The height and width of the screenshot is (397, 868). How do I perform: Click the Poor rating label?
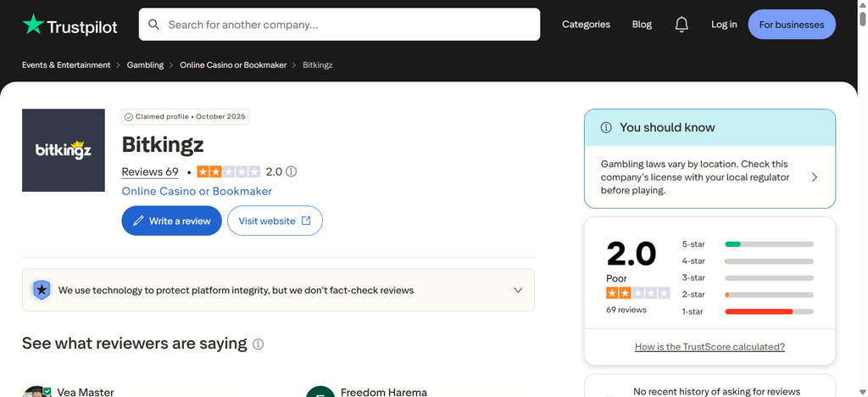[617, 278]
